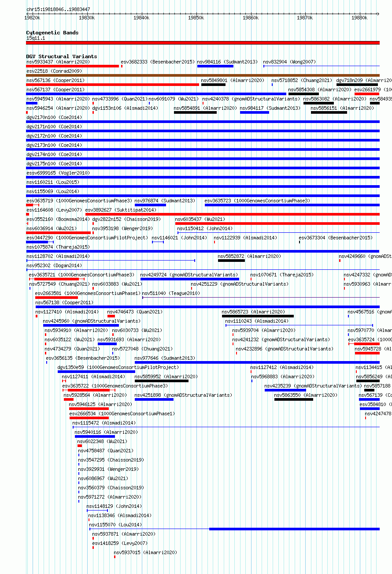Click the 15q11.1 band label
The image size is (392, 574).
click(36, 38)
